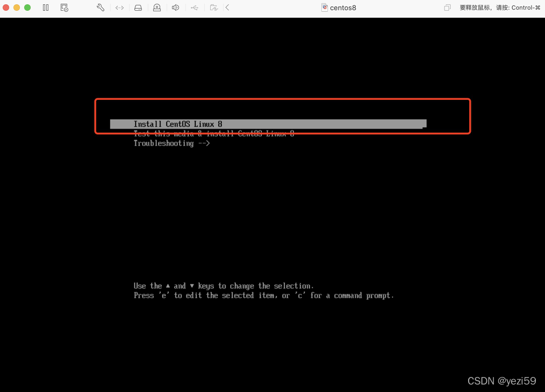Click the USB devices icon

tap(194, 8)
